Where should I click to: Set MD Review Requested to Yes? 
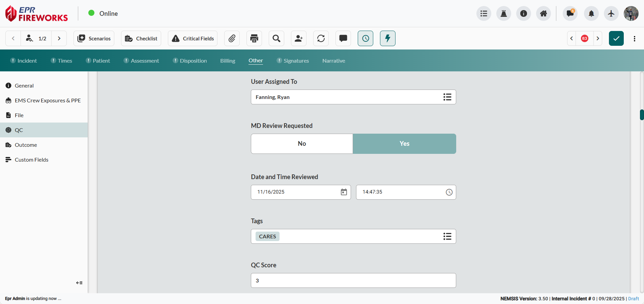point(404,144)
